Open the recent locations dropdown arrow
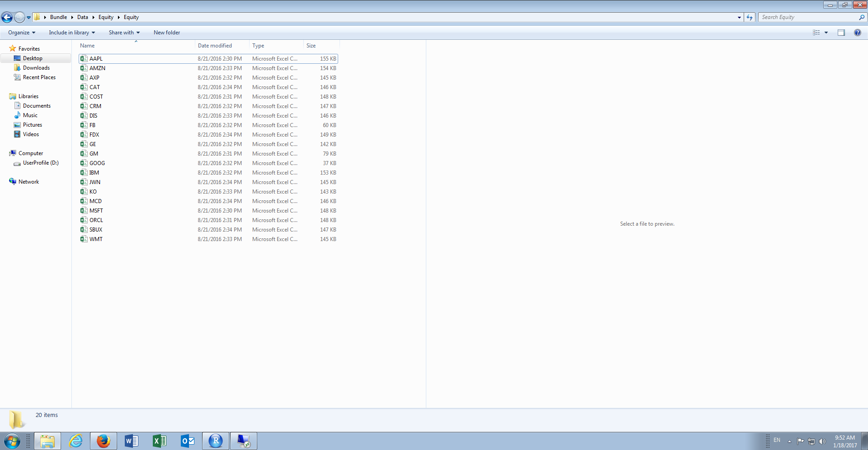This screenshot has height=450, width=868. click(28, 18)
